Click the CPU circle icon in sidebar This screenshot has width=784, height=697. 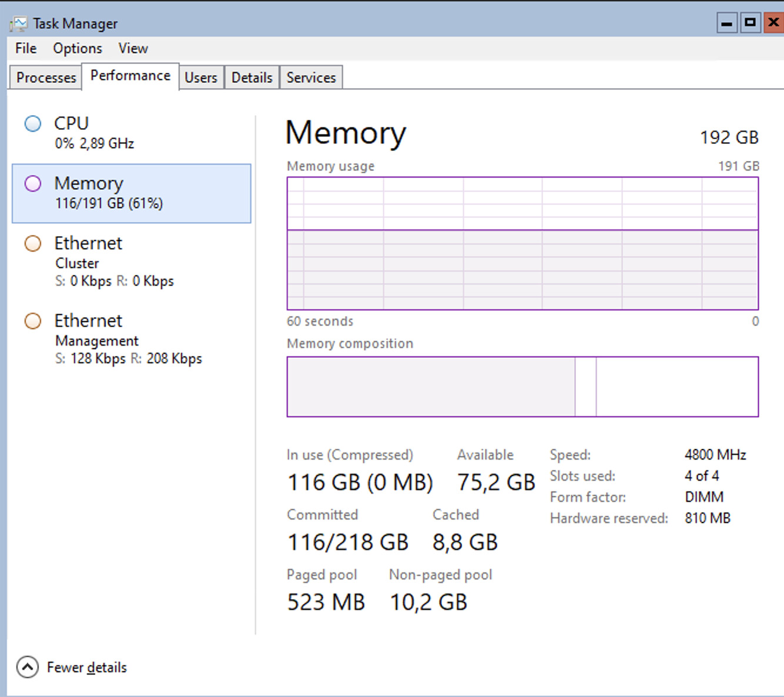click(x=33, y=123)
